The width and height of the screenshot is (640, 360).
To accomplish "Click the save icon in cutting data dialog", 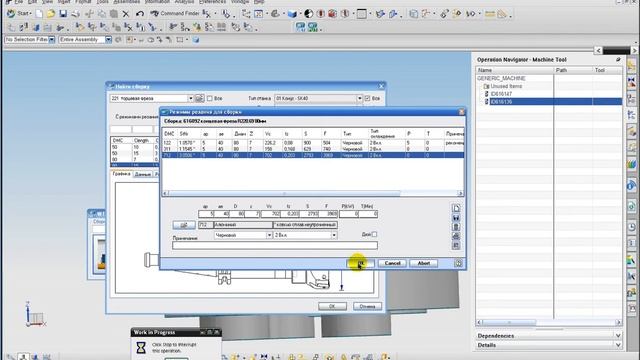I will (456, 218).
